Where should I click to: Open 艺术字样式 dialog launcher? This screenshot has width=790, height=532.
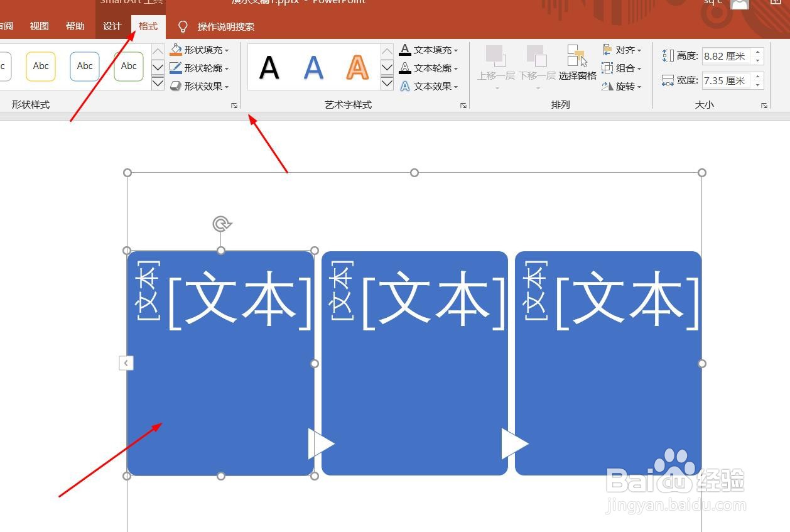(463, 106)
